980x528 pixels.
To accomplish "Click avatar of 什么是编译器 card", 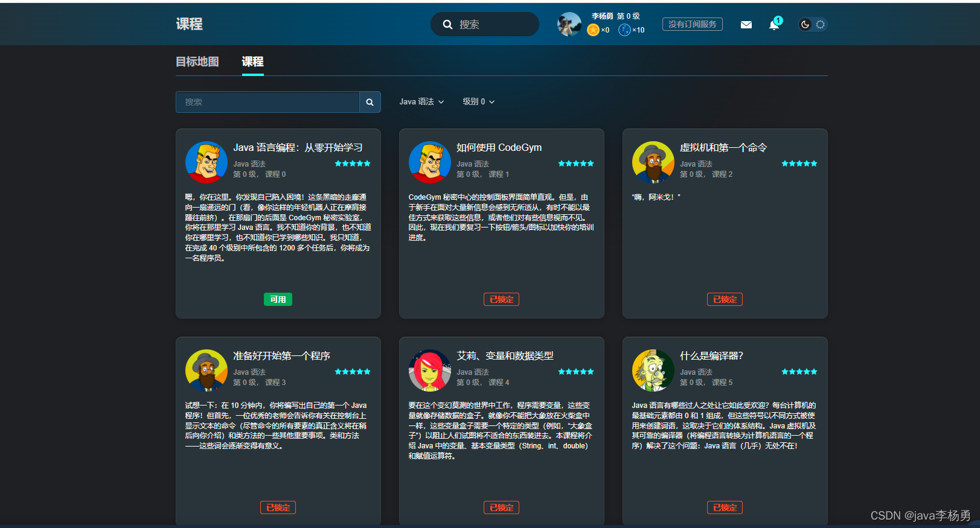I will pyautogui.click(x=653, y=371).
